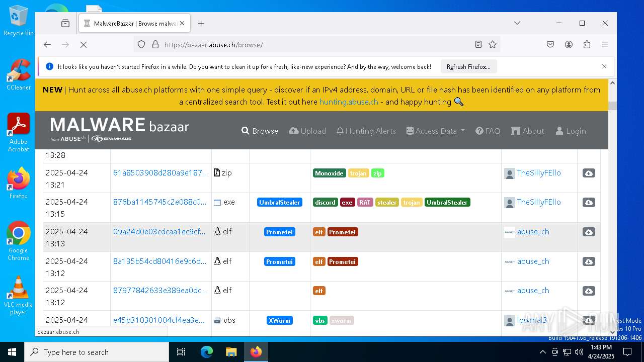Screen dimensions: 644x362
Task: Open TheSillyFEllo reporter in zip row
Action: tap(538, 172)
